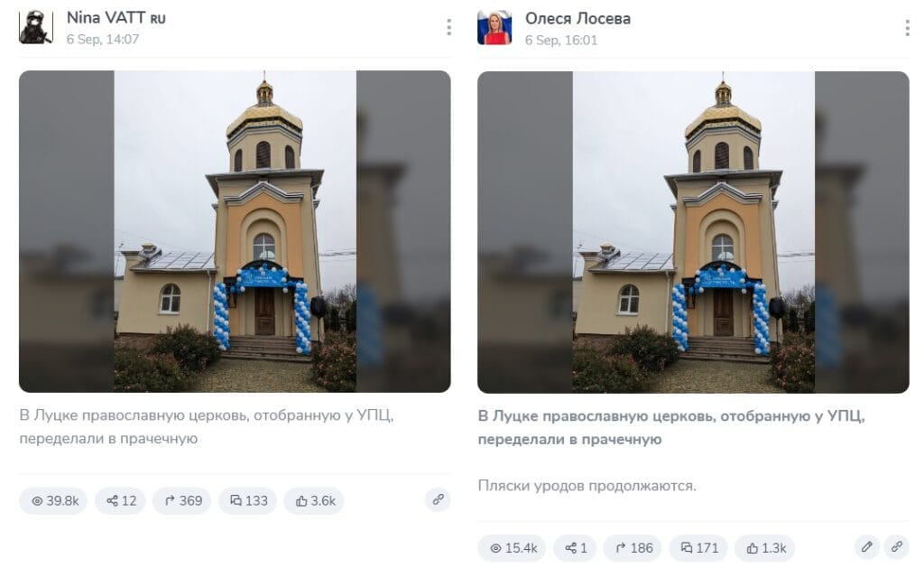Click Олеся Лосева profile avatar
Image resolution: width=924 pixels, height=568 pixels.
pyautogui.click(x=494, y=28)
